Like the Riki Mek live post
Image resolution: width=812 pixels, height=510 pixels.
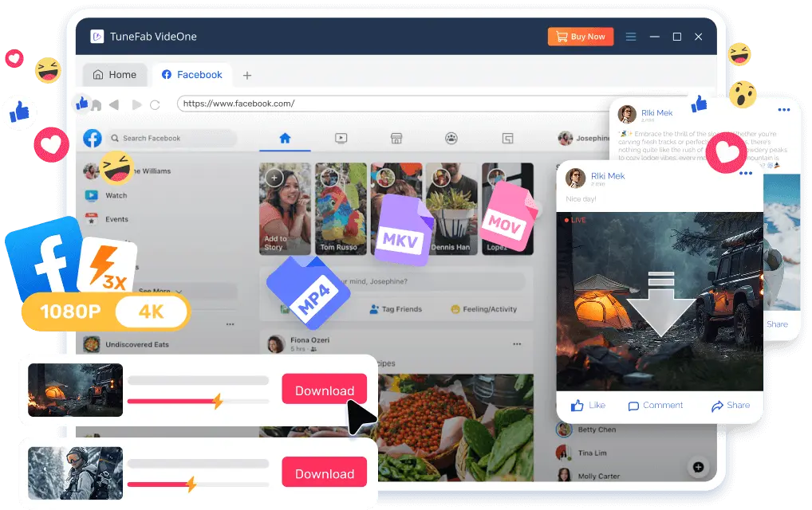point(588,406)
